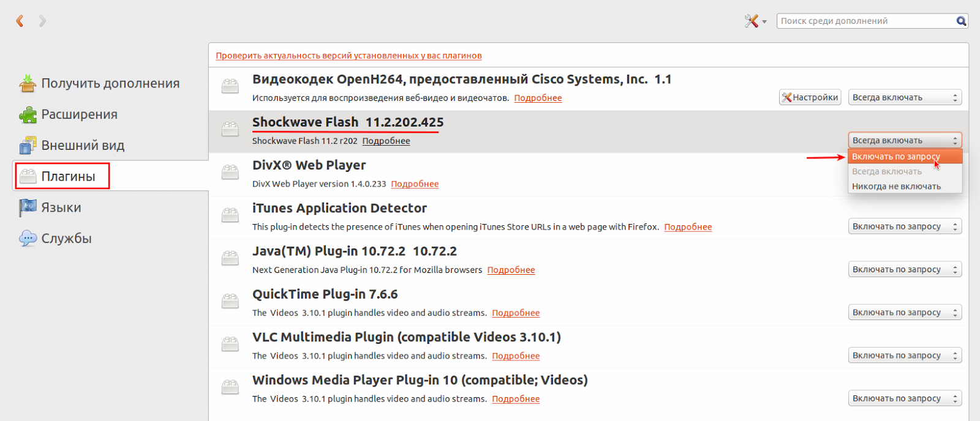Open Подробнее link for Java Plug-in
This screenshot has height=421, width=980.
click(511, 270)
